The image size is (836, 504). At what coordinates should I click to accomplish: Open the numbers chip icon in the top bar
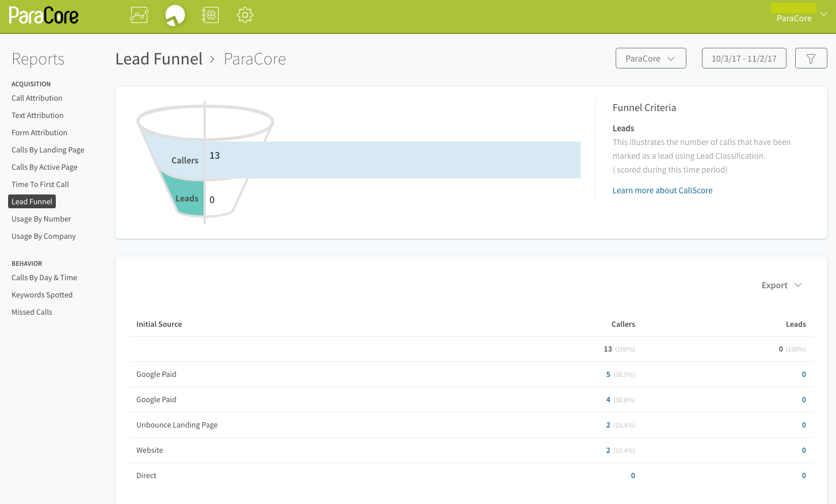coord(210,15)
